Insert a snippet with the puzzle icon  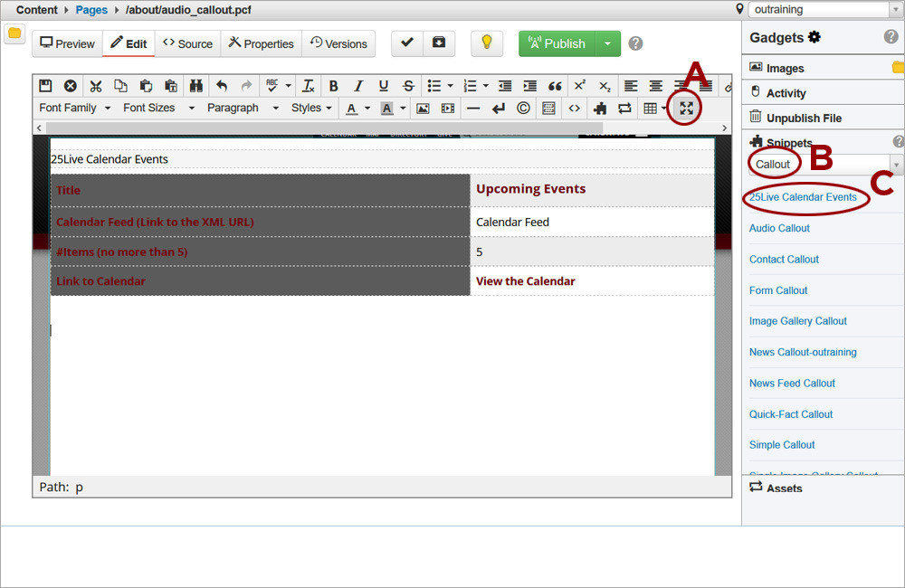coord(600,109)
